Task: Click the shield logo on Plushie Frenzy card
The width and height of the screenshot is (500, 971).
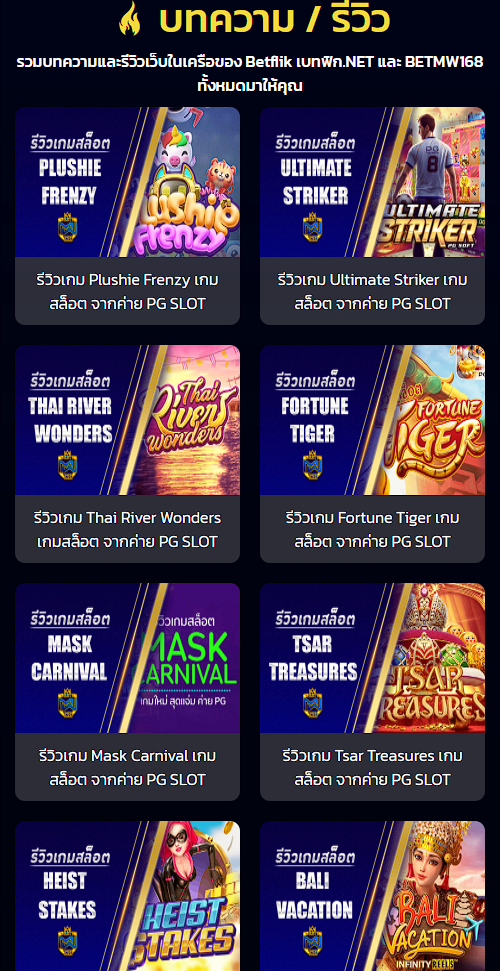Action: click(x=68, y=227)
